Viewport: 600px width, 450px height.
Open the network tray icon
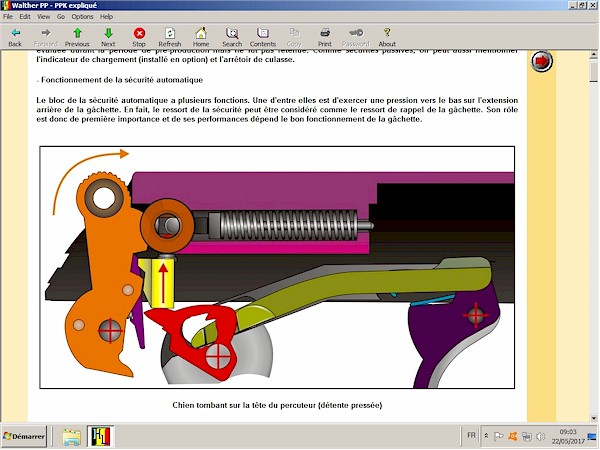[527, 436]
